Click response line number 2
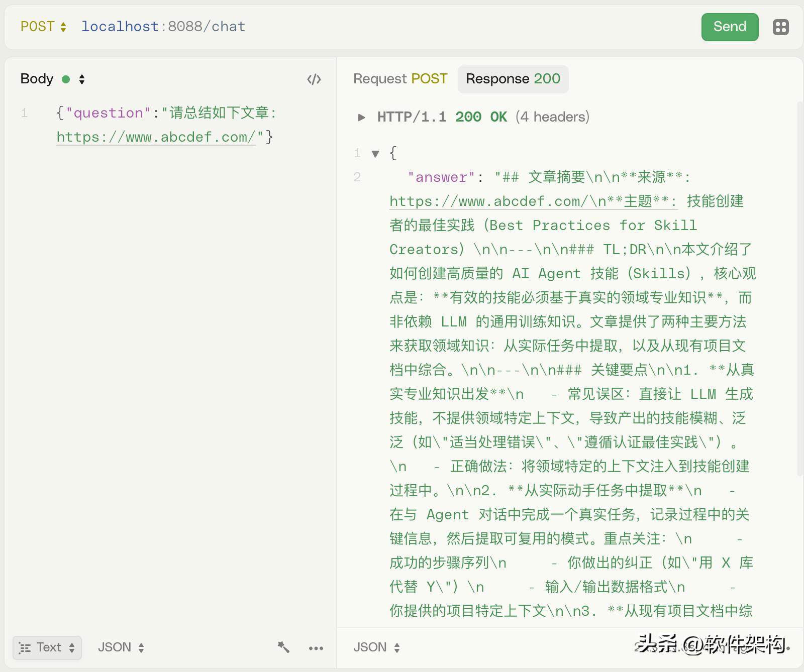This screenshot has width=804, height=672. (x=357, y=177)
